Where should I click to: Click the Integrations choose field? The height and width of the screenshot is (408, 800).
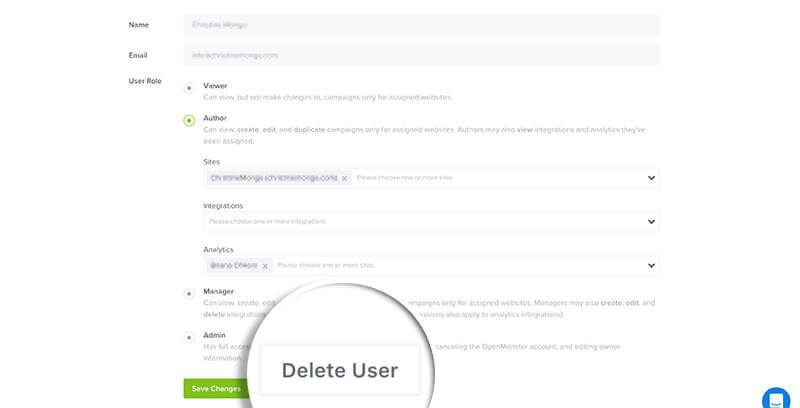[431, 222]
